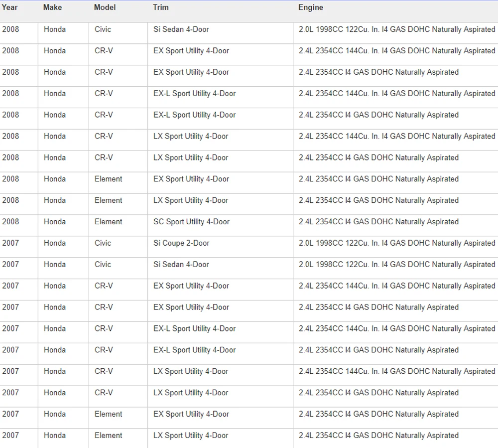Click year '2007' in the Element EX row
Viewport: 498px width, 448px height.
tap(10, 414)
